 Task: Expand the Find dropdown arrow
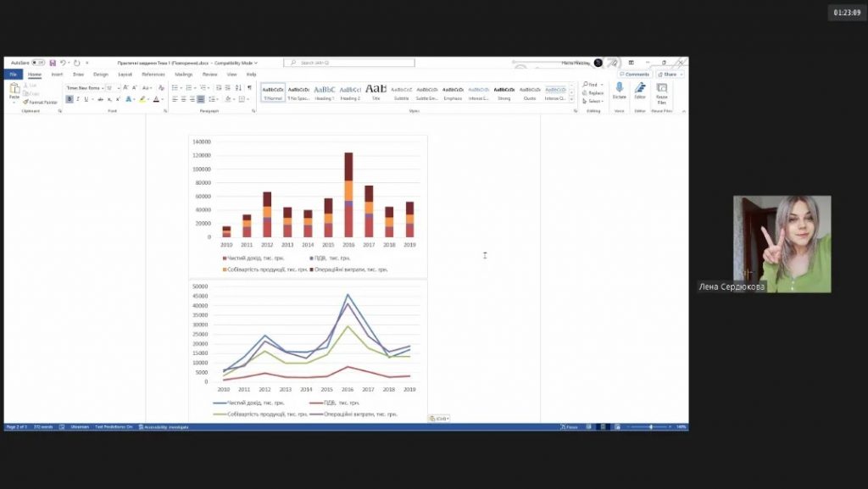(604, 85)
